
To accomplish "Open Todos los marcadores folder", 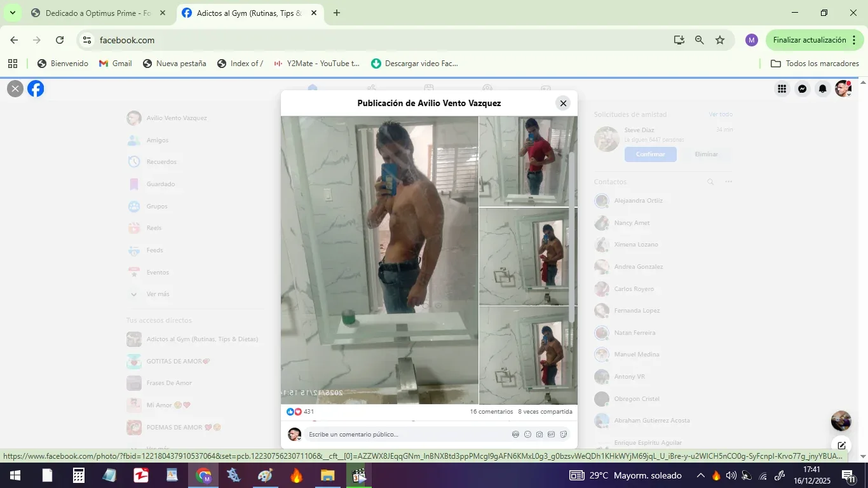I will click(815, 64).
